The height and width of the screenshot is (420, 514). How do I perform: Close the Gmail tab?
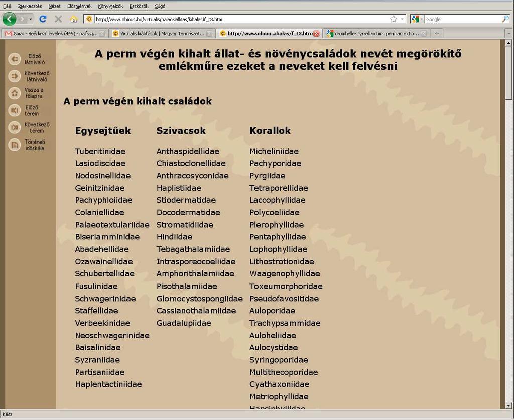point(102,33)
